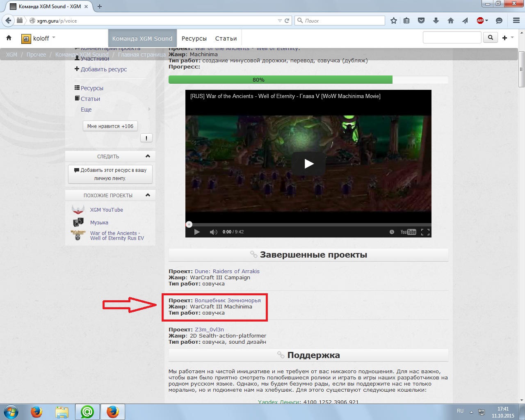
Task: Bookmark this page with the star icon
Action: 394,21
